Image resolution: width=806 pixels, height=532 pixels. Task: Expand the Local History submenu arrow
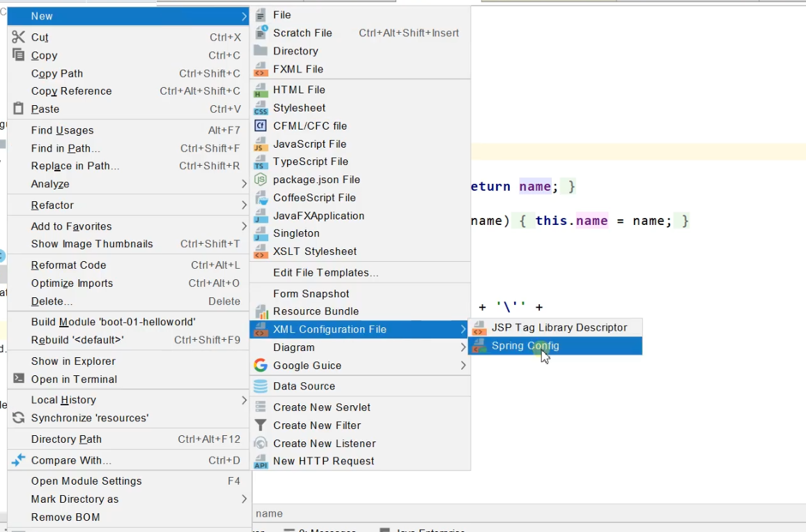coord(244,400)
